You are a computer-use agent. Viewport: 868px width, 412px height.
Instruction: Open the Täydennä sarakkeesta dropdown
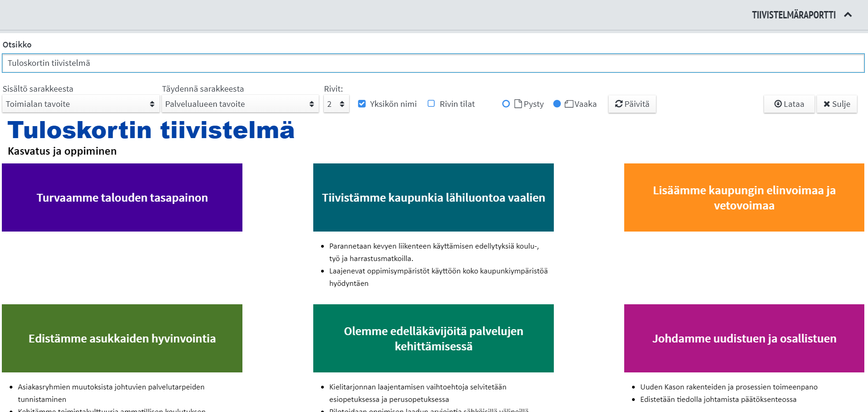(240, 104)
